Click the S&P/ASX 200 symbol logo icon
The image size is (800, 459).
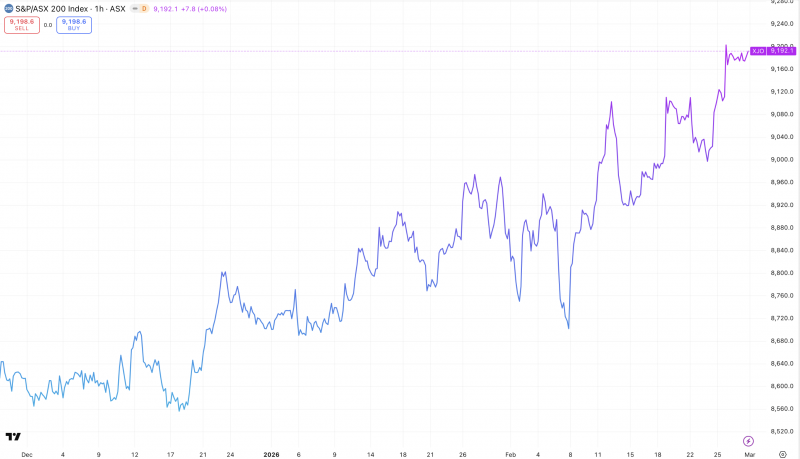7,7
